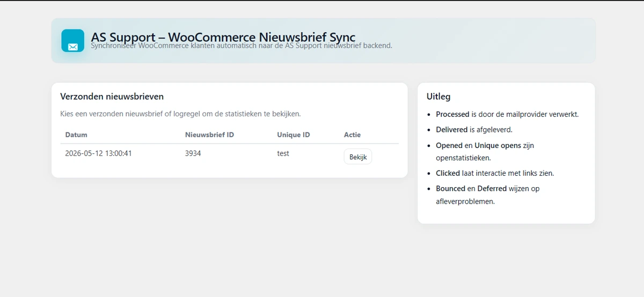Screen dimensions: 644x297
Task: Select the Unique ID value test
Action: pos(283,153)
